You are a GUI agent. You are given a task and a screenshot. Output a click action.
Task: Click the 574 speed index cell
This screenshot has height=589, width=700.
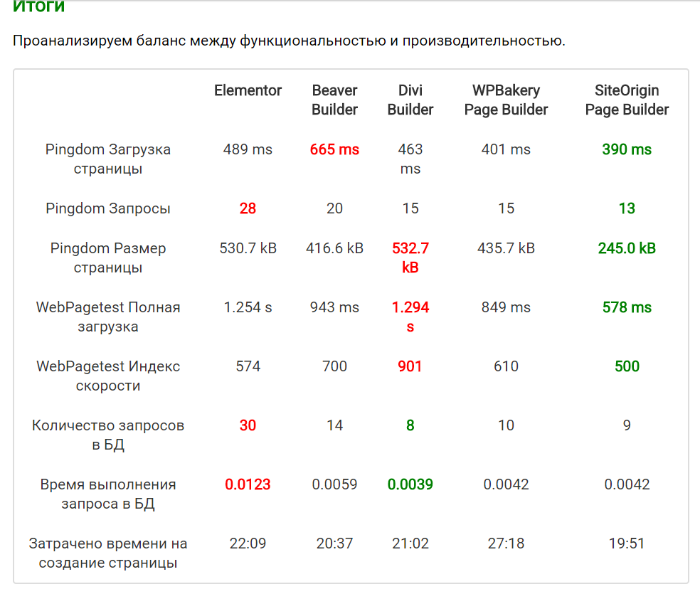[248, 366]
